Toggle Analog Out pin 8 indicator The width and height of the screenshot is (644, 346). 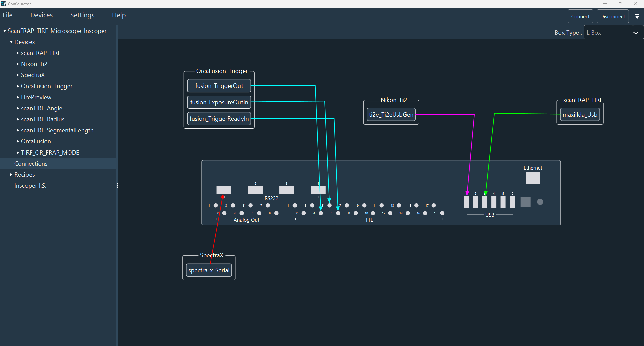coord(276,213)
